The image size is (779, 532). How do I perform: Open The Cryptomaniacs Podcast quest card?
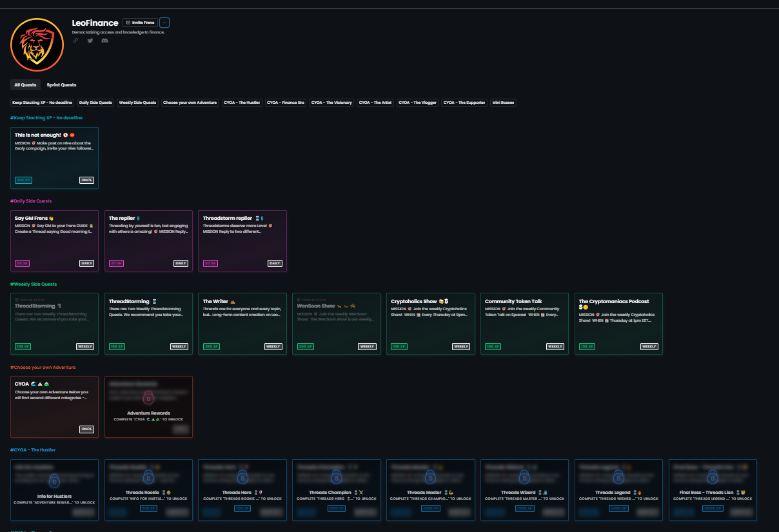pos(620,324)
